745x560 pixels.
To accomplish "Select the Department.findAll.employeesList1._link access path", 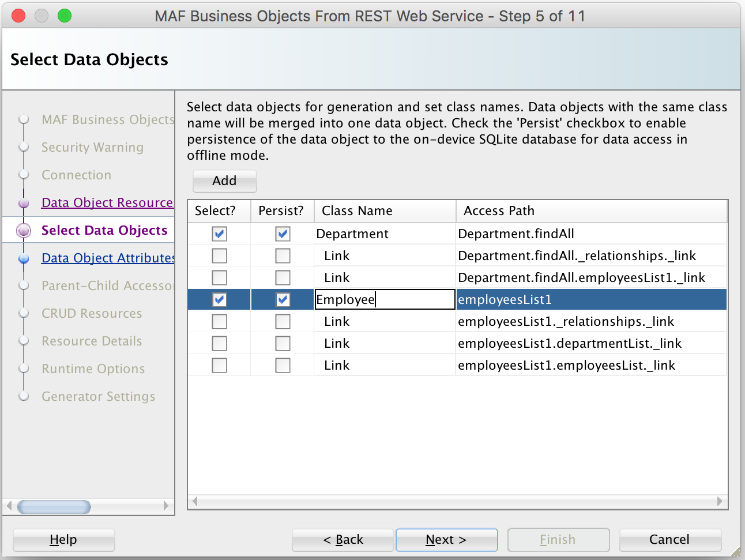I will [x=591, y=277].
